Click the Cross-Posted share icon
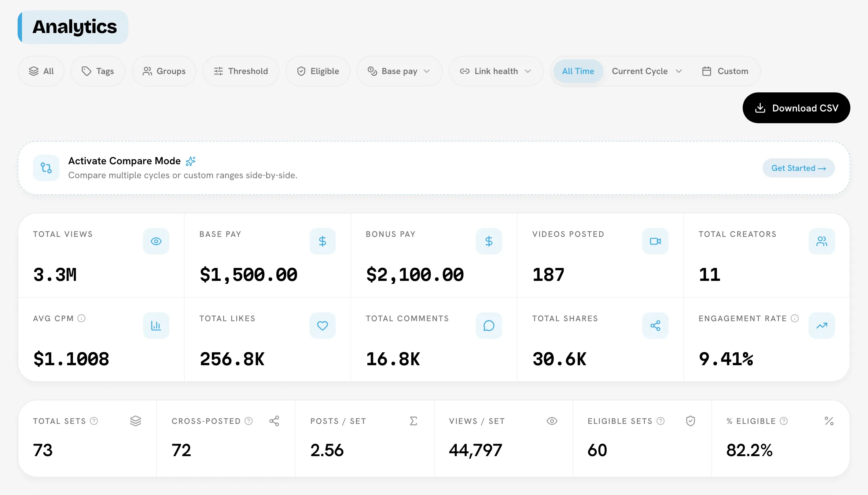The width and height of the screenshot is (868, 495). [x=274, y=421]
